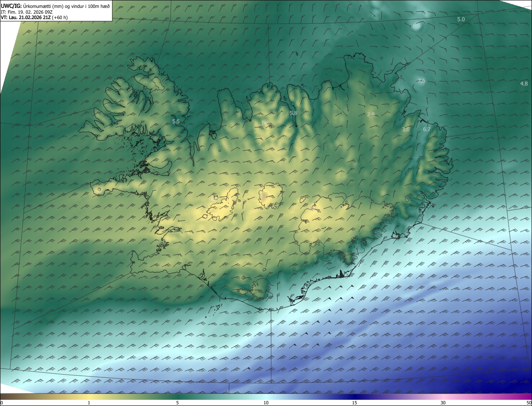This screenshot has height=406, width=532.
Task: Click the color scale tick label 30
Action: [443, 403]
